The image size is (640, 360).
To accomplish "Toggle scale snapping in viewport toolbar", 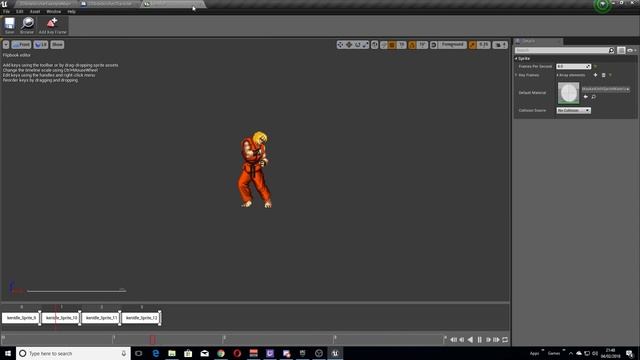I will (x=473, y=44).
